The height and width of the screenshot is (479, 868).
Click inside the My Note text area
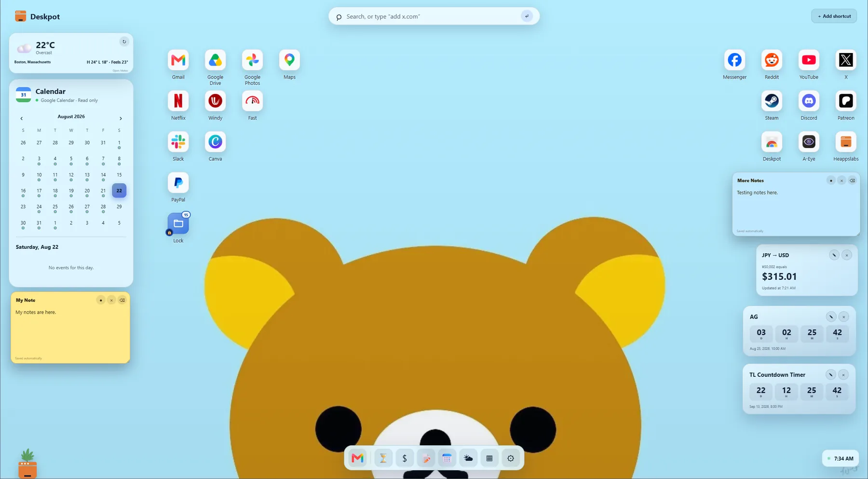(x=70, y=332)
